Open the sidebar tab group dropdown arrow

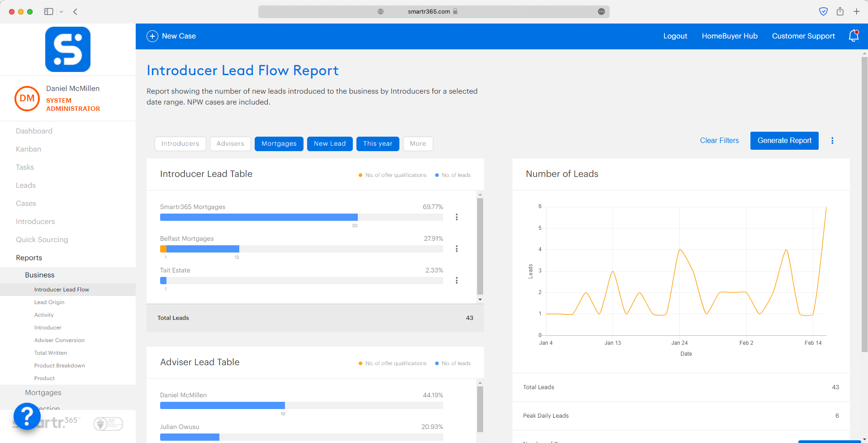tap(61, 11)
